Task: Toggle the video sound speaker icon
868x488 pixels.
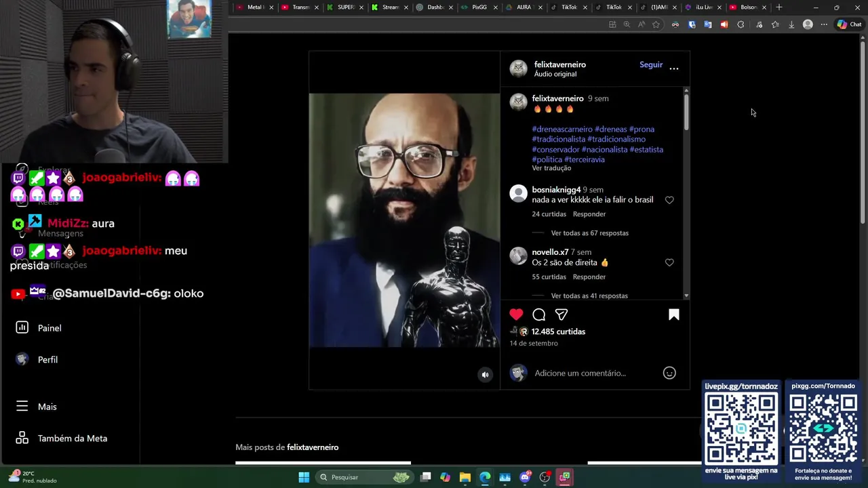Action: coord(485,375)
